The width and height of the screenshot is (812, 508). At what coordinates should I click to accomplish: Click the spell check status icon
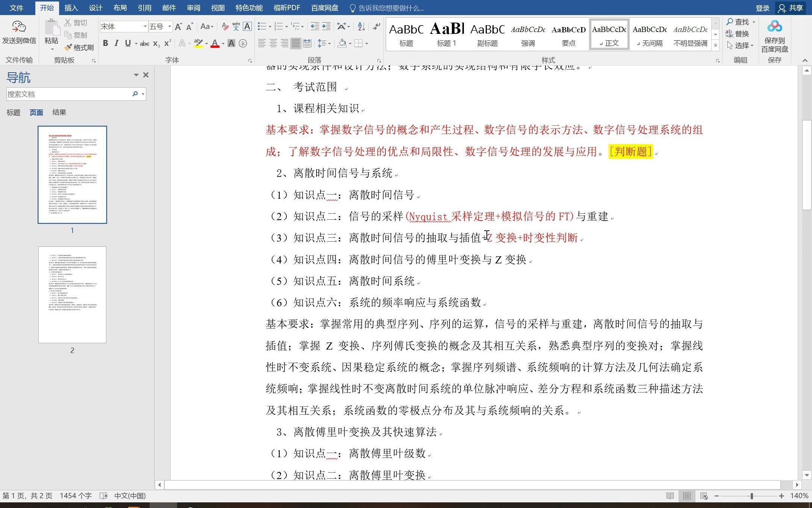[x=103, y=496]
